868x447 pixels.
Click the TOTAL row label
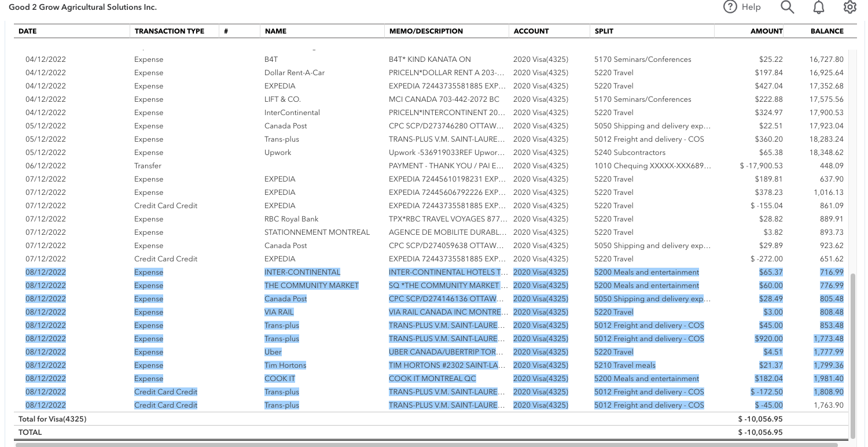[30, 432]
